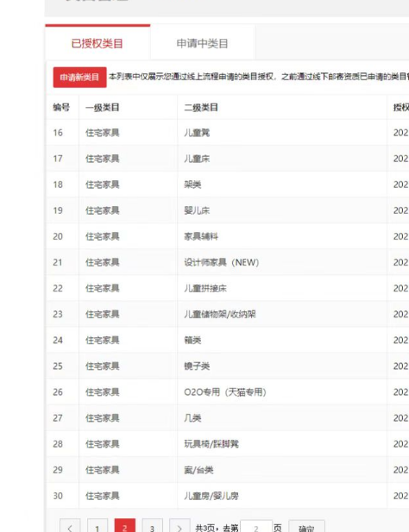The height and width of the screenshot is (532, 409).
Task: Select the 架类 cell in row 18
Action: coord(192,185)
